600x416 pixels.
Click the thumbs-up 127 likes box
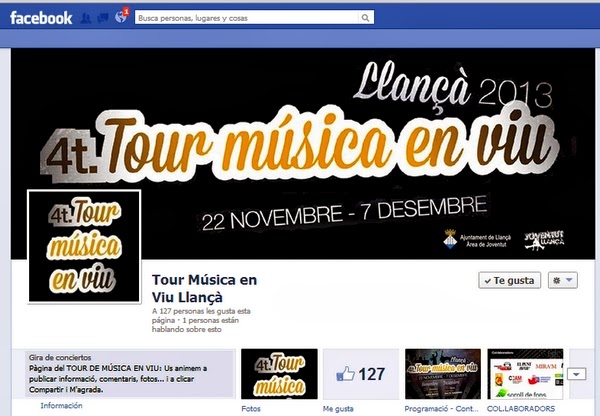tap(361, 374)
